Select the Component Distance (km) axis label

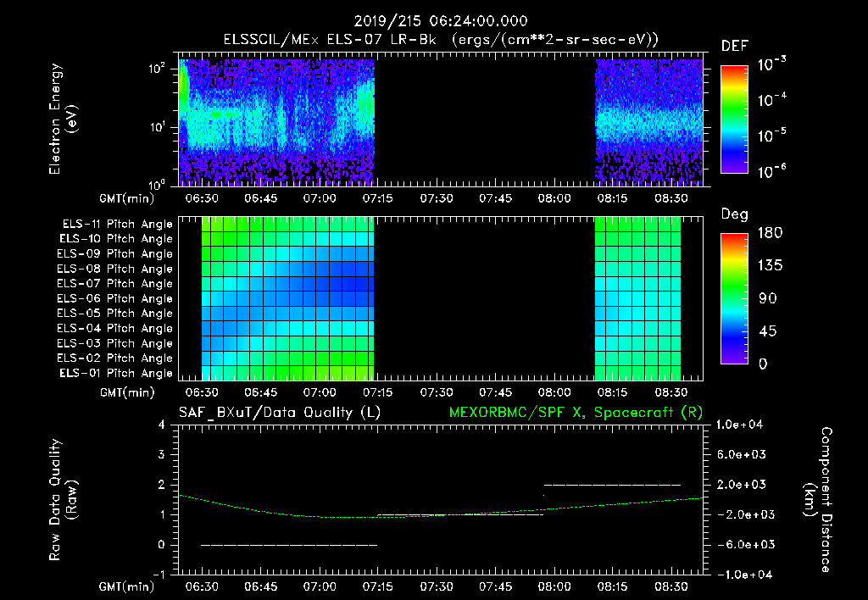click(x=818, y=500)
